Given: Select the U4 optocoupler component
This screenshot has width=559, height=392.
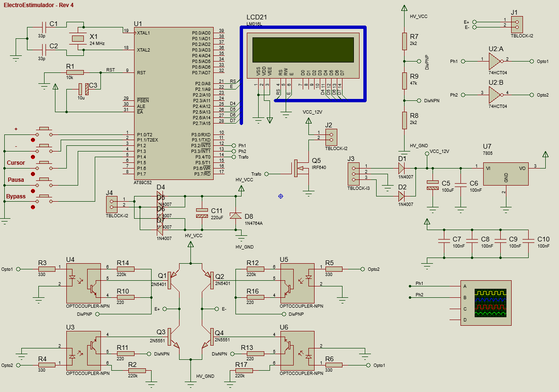Looking at the screenshot, I should pyautogui.click(x=83, y=283).
